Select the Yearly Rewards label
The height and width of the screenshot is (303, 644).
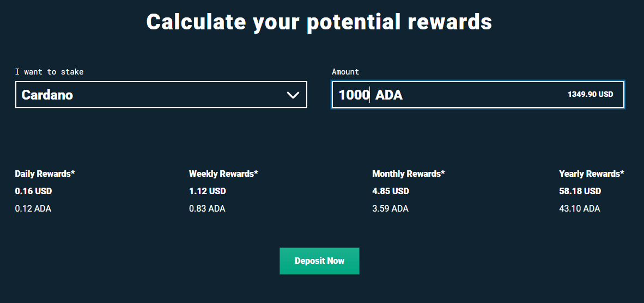coord(592,174)
